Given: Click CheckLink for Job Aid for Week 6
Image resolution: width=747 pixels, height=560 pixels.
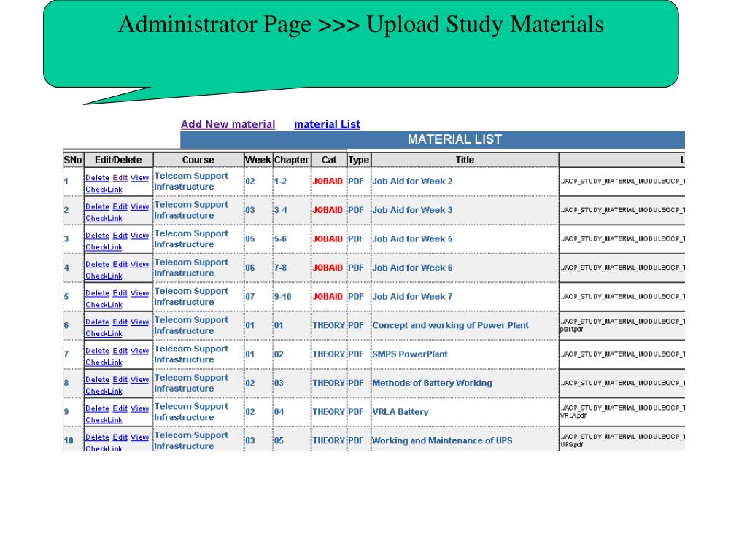Looking at the screenshot, I should coord(104,276).
